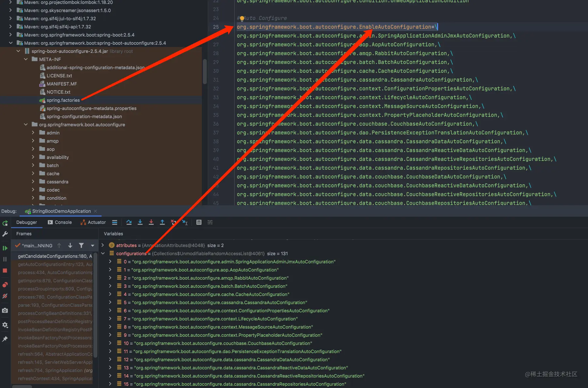Screen dimensions: 588x388
Task: Collapse the META-INF folder
Action: click(26, 59)
